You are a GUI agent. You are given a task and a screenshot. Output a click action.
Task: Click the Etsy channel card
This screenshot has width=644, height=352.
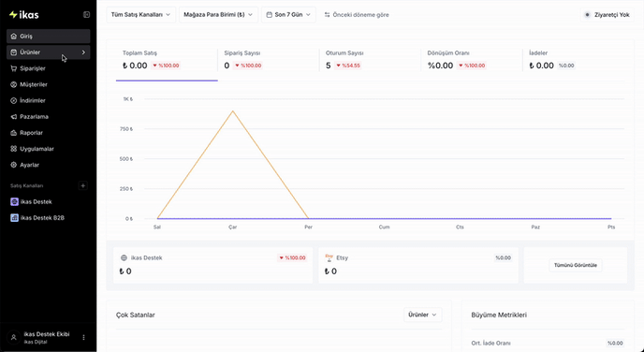[x=418, y=265]
